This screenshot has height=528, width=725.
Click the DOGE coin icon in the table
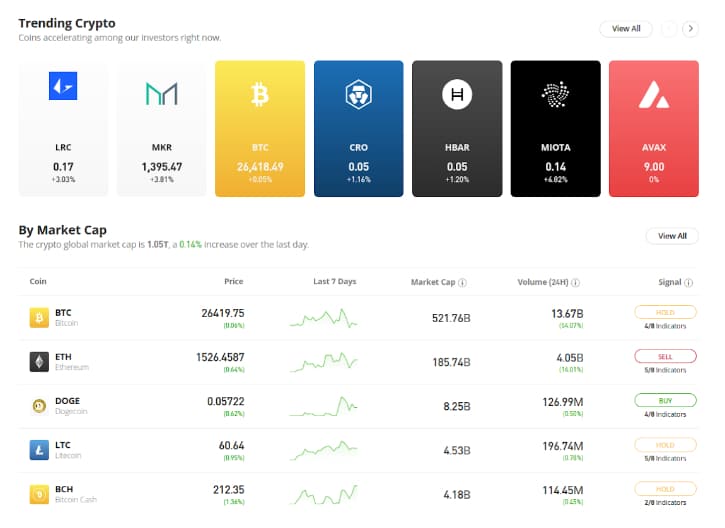coord(39,406)
